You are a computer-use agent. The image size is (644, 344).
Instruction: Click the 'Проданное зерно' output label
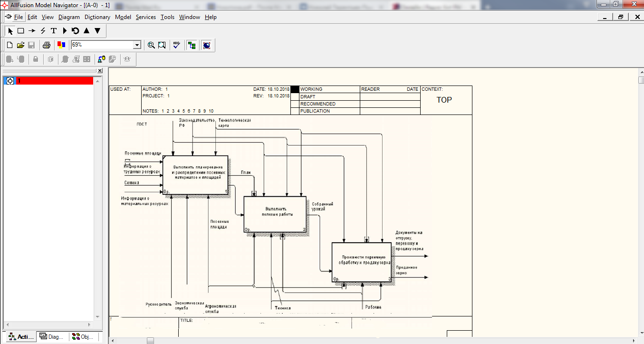[x=406, y=270]
